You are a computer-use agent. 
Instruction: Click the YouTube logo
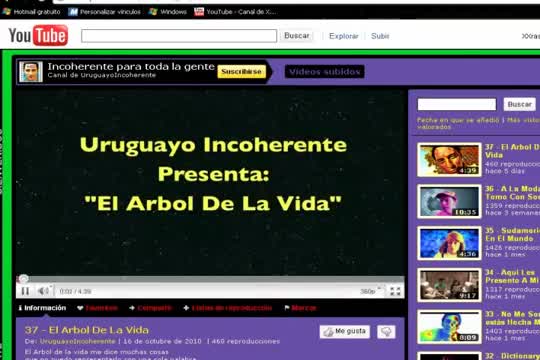[38, 35]
